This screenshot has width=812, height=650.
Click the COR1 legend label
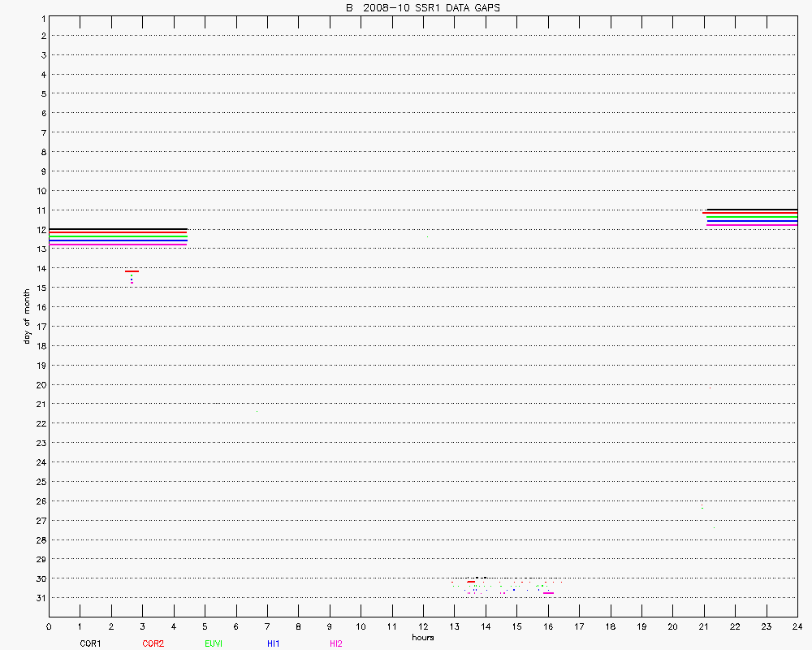[89, 643]
